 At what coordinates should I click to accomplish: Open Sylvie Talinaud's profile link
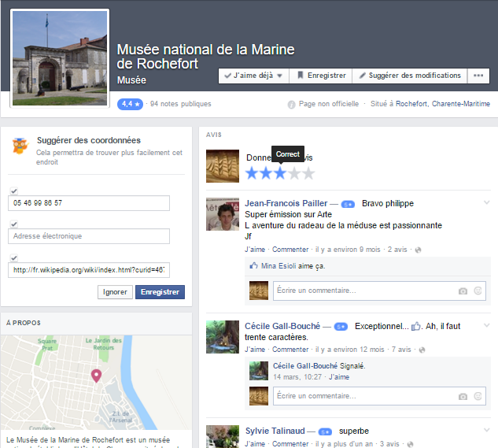click(275, 431)
